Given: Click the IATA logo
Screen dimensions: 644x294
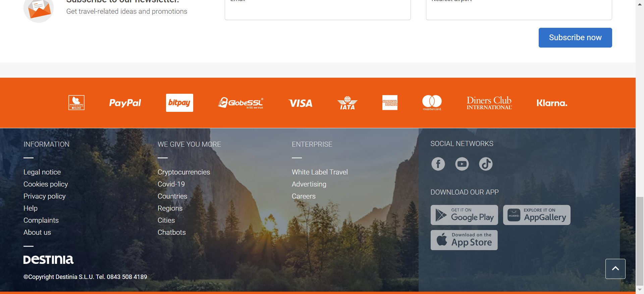Looking at the screenshot, I should 347,103.
